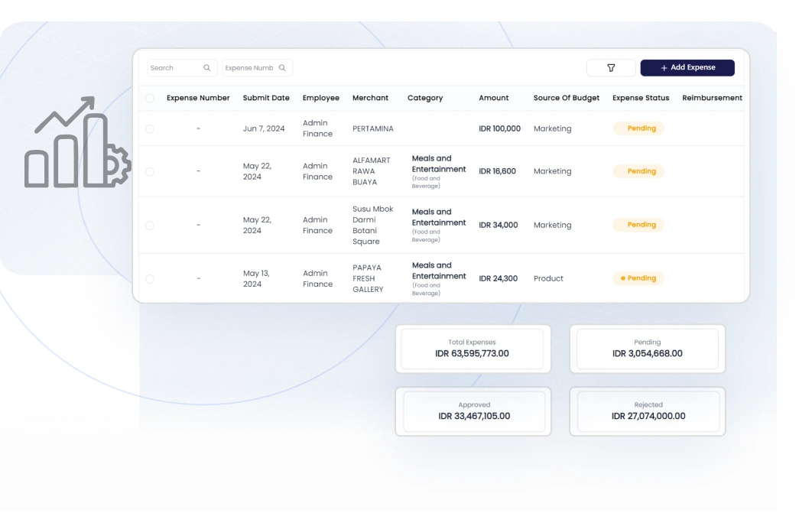
Task: Click the Source Of Budget column header
Action: (567, 98)
